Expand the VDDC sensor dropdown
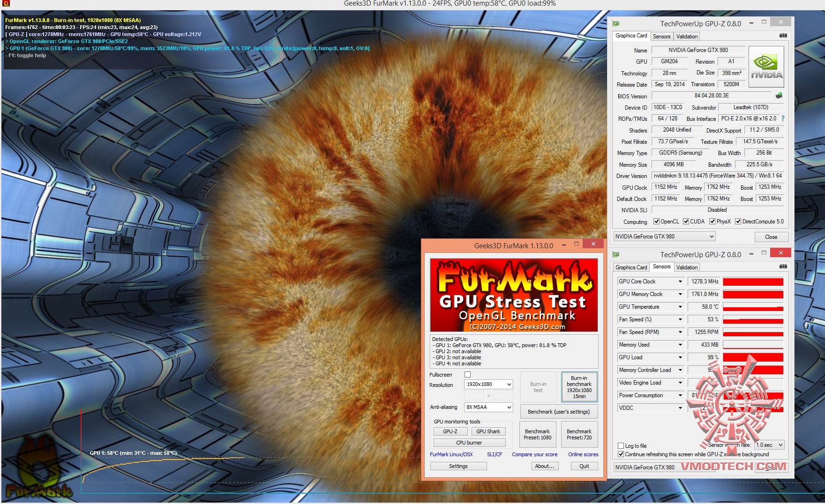This screenshot has height=504, width=825. 680,408
